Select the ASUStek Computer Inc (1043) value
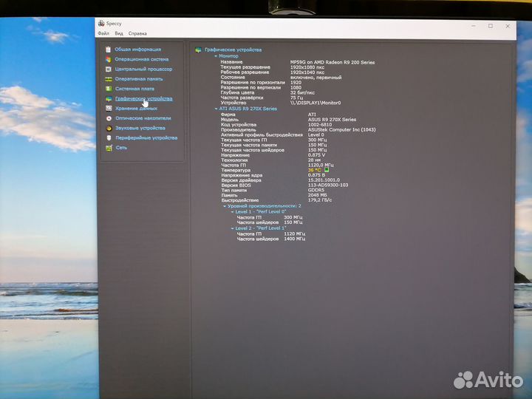The image size is (532, 399). [x=341, y=129]
